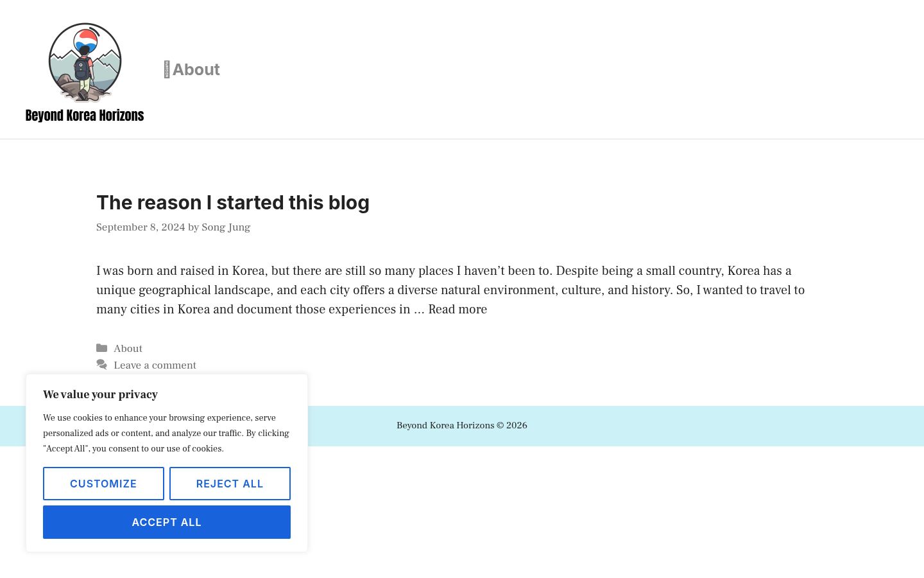This screenshot has height=578, width=924.
Task: Click the We value your privacy heading
Action: tap(100, 394)
